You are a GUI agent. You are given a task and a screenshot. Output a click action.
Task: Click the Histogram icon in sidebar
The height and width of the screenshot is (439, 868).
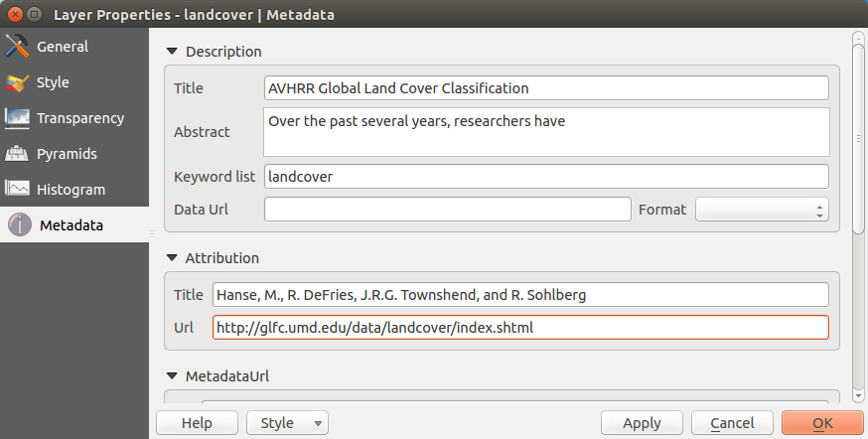(18, 190)
